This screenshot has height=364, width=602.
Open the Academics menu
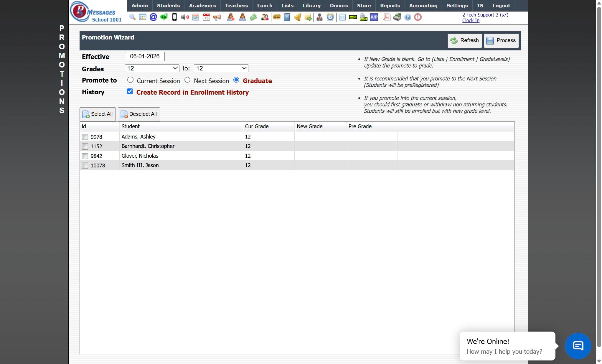[x=202, y=6]
